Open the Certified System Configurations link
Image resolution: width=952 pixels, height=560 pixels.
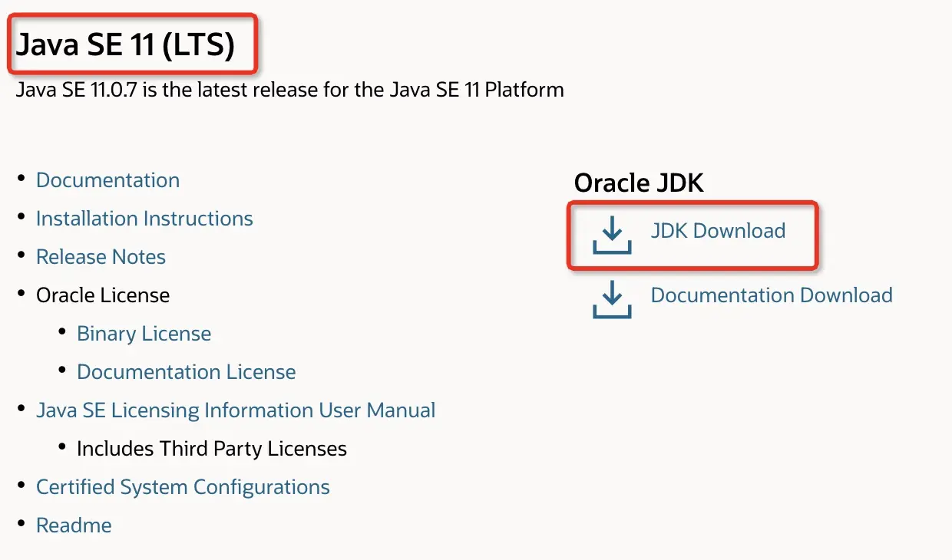coord(183,487)
